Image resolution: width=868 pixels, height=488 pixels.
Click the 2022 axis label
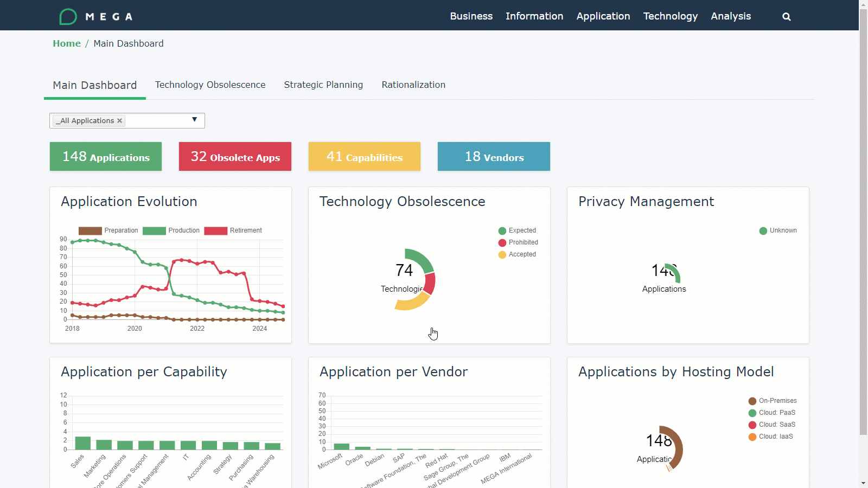tap(197, 329)
